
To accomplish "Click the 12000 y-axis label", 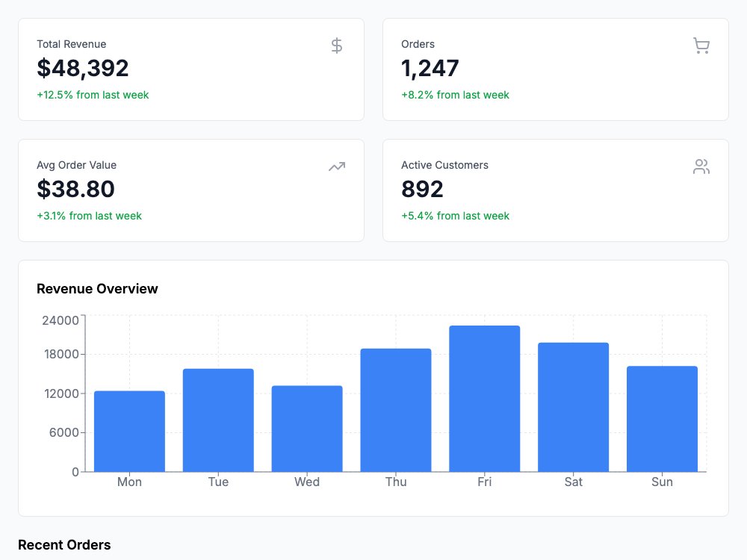I will (x=61, y=393).
